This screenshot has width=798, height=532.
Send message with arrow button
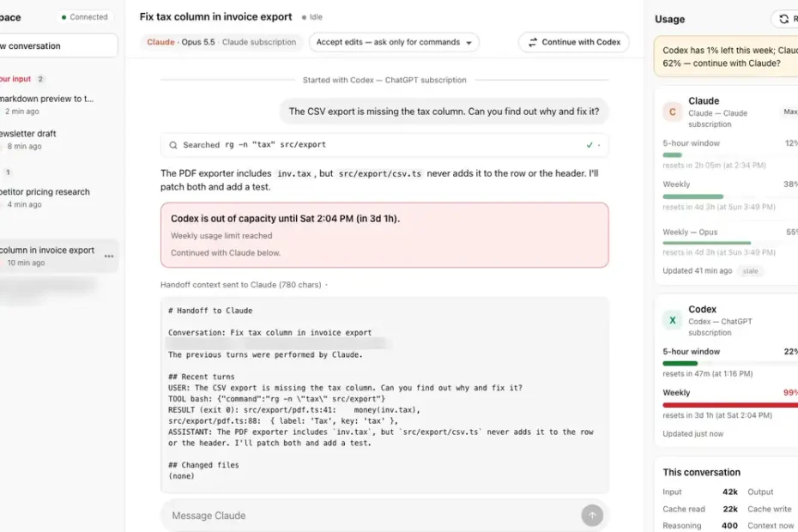592,515
